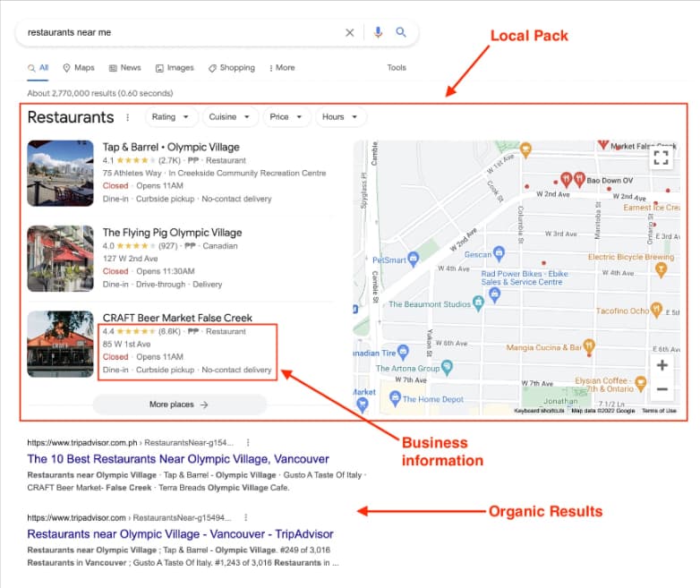Image resolution: width=700 pixels, height=588 pixels.
Task: Open the More search categories menu
Action: [x=282, y=68]
